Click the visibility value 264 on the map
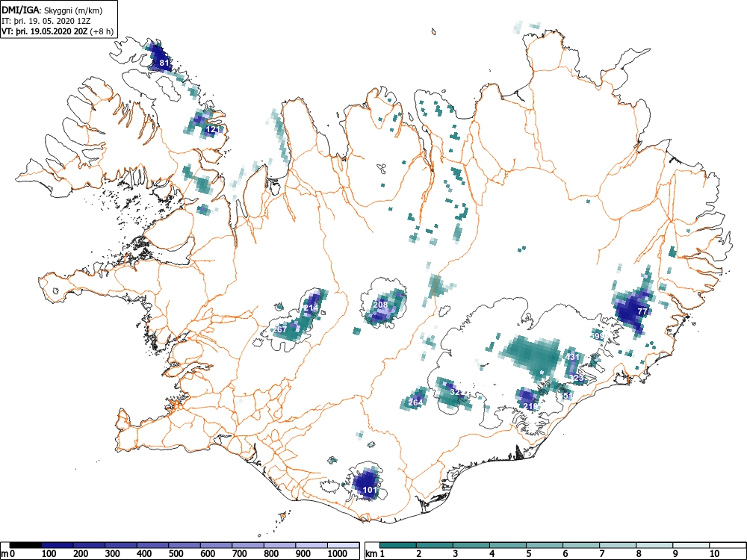Image resolution: width=747 pixels, height=560 pixels. point(415,402)
